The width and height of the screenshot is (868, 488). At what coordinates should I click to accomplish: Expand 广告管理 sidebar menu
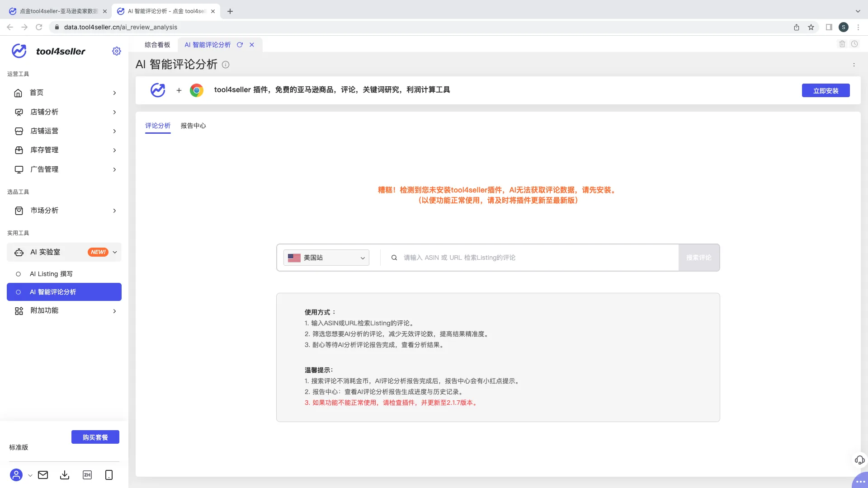[64, 169]
